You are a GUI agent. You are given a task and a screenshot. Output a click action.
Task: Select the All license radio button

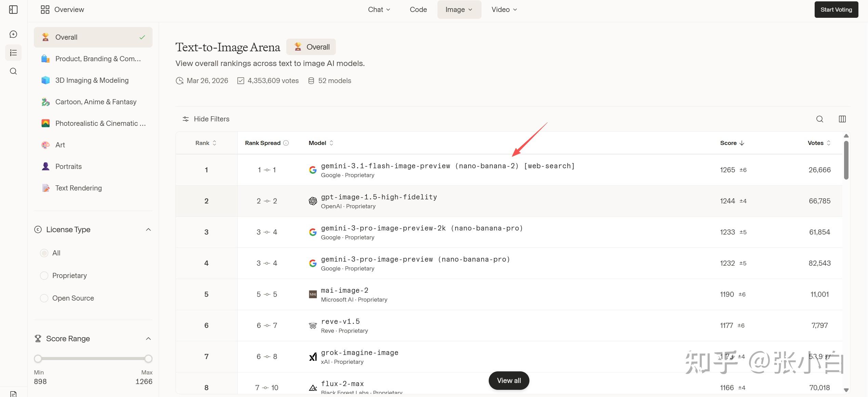44,253
